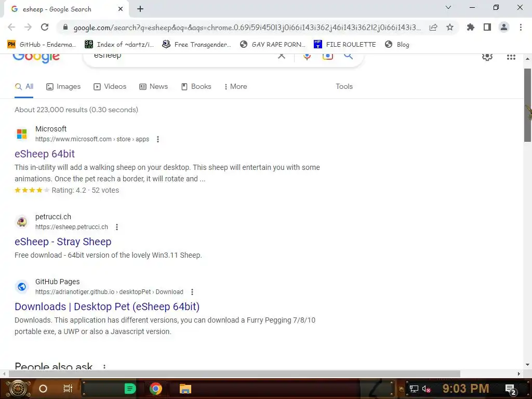Click the Google logo

click(36, 58)
